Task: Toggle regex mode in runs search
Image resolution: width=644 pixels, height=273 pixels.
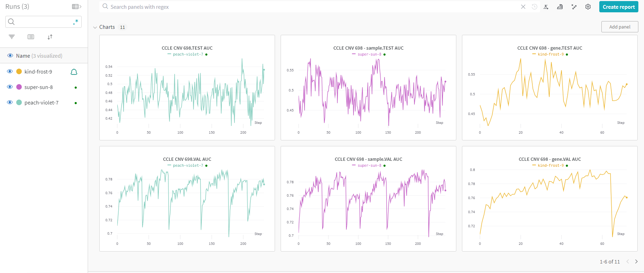Action: tap(76, 22)
